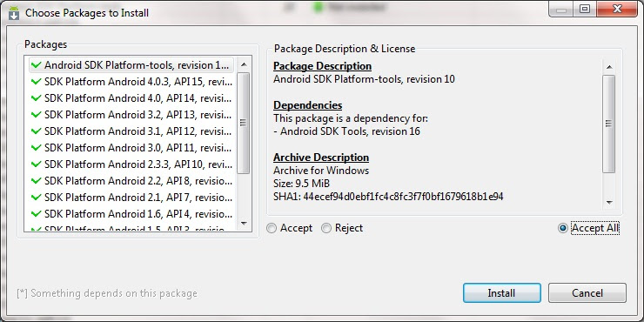The height and width of the screenshot is (322, 644).
Task: Click green checkmark beside Android SDK Platform-tools
Action: 37,65
